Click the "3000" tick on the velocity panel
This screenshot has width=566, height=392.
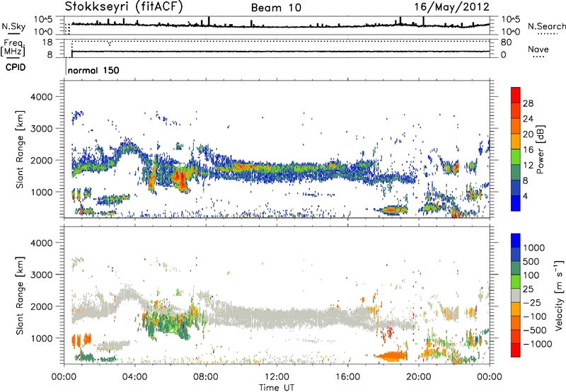[41, 275]
